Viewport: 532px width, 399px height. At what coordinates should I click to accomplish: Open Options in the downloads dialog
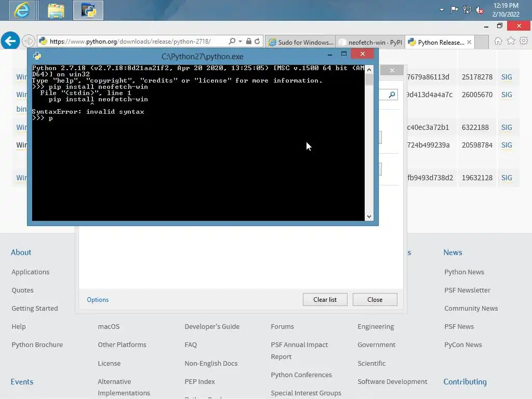click(x=98, y=300)
